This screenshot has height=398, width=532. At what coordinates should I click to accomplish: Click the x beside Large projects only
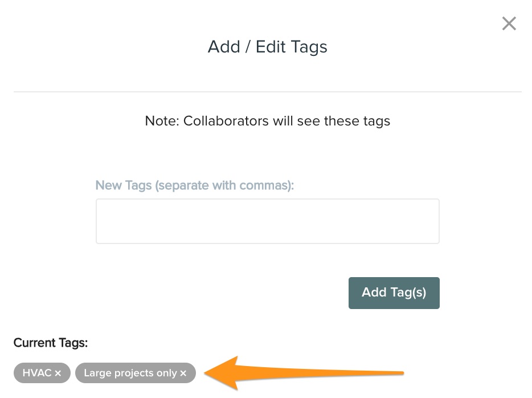point(183,373)
